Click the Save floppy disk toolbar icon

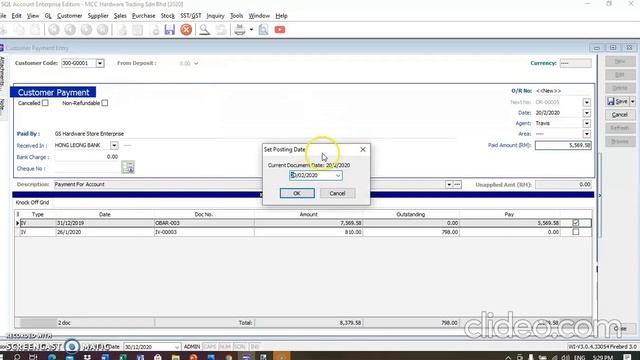pyautogui.click(x=169, y=30)
